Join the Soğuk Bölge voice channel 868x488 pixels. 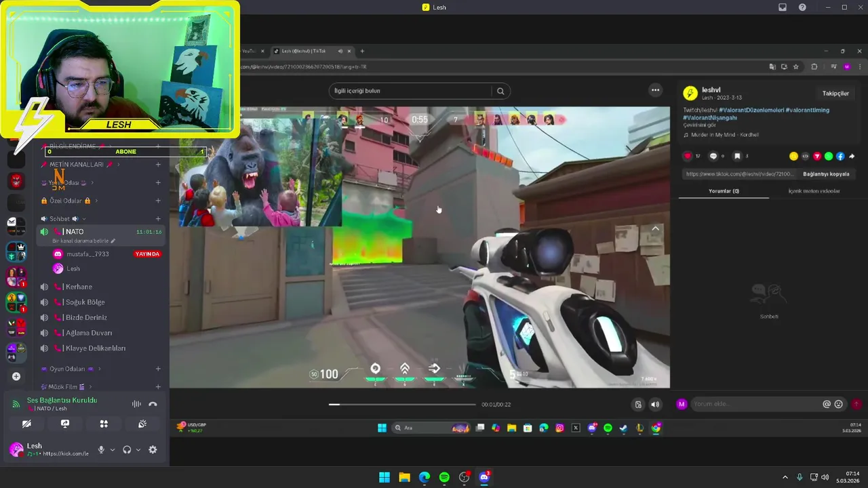coord(102,302)
